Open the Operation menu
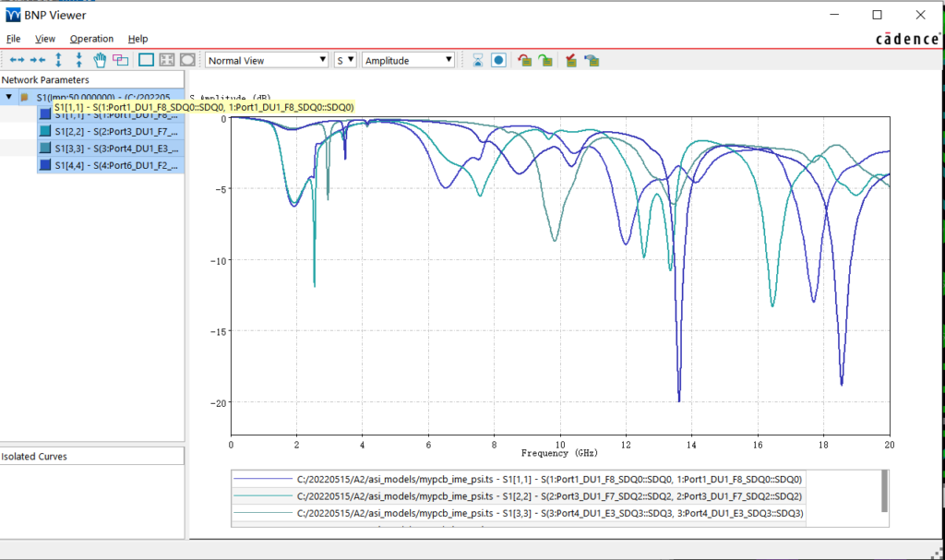 click(91, 39)
